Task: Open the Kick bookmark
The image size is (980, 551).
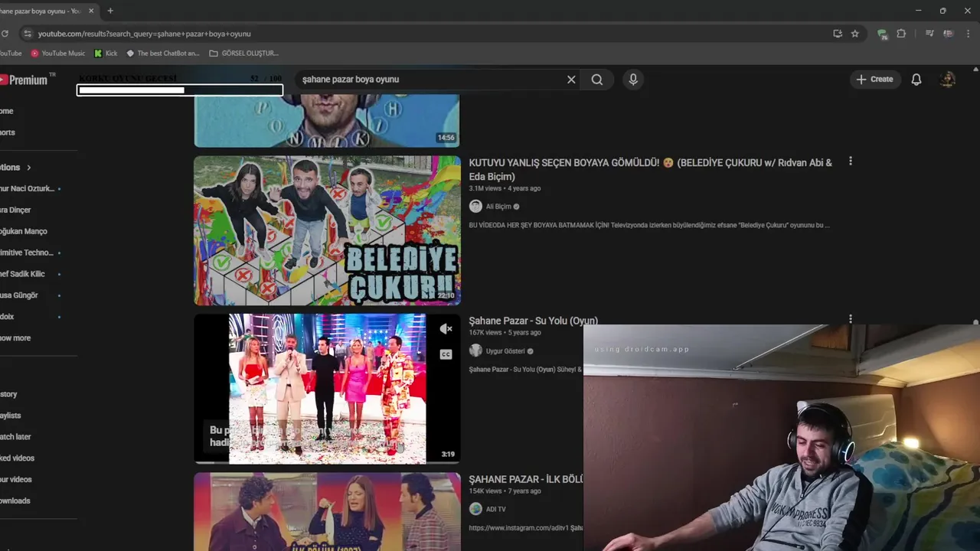Action: [x=106, y=54]
